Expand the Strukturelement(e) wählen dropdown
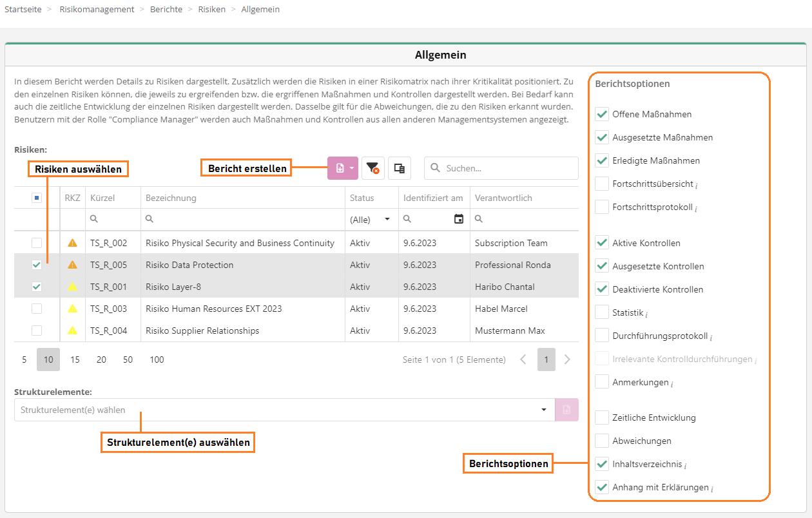The height and width of the screenshot is (518, 812). (x=544, y=410)
